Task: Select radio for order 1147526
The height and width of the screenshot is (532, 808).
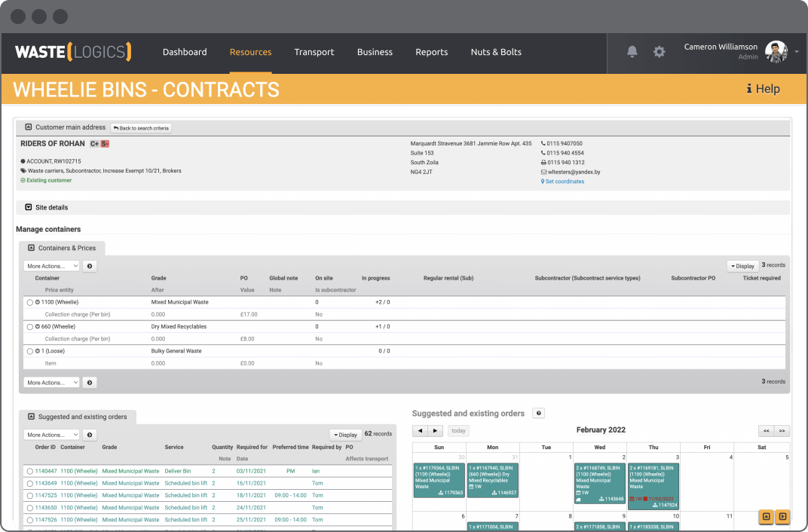Action: point(30,521)
